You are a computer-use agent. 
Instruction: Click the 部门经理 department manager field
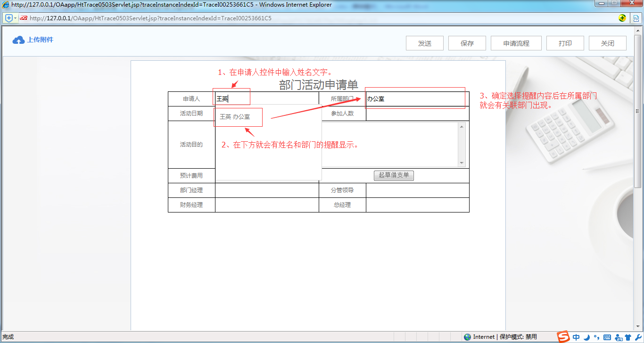tap(267, 190)
